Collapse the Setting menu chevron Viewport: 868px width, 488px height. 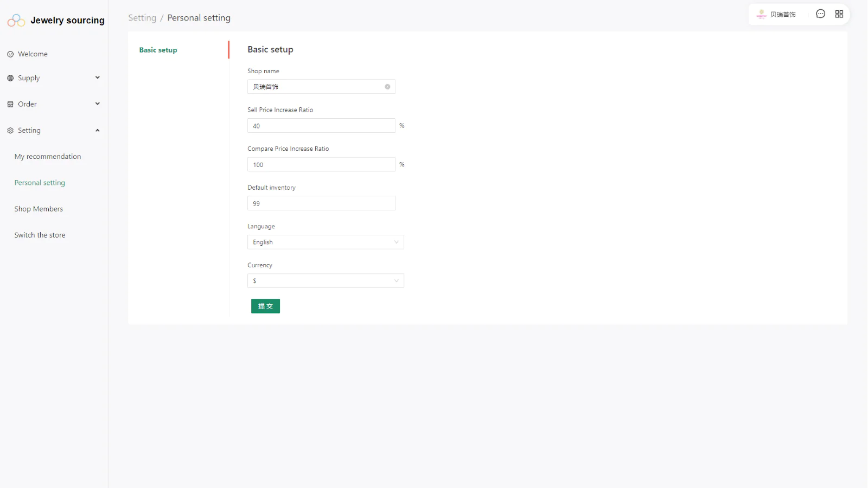click(98, 130)
